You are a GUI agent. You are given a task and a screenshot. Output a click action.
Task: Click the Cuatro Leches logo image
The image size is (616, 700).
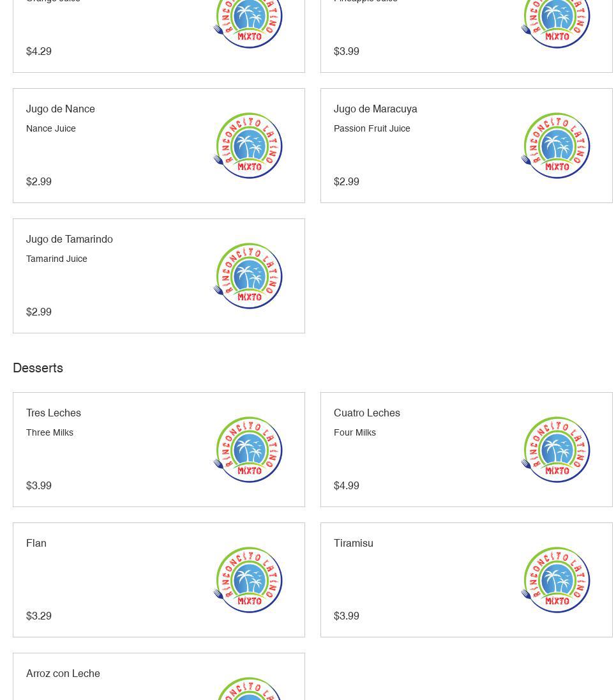coord(555,450)
